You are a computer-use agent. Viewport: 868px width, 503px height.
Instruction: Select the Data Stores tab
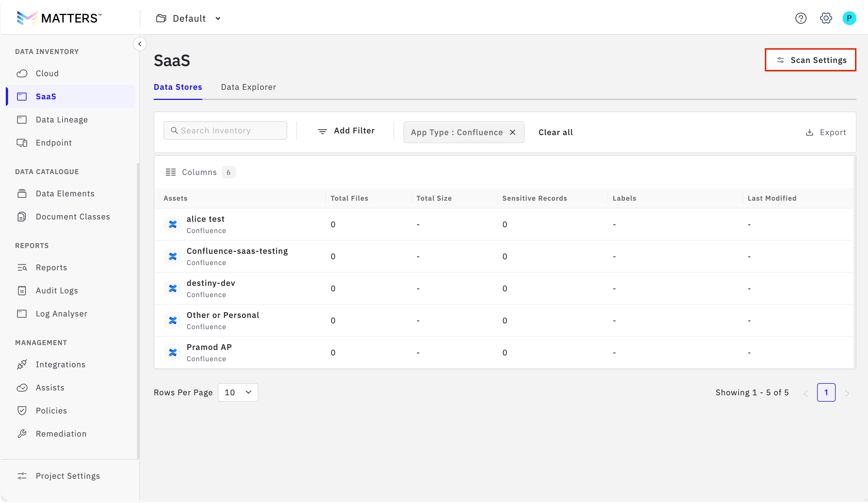[x=178, y=87]
